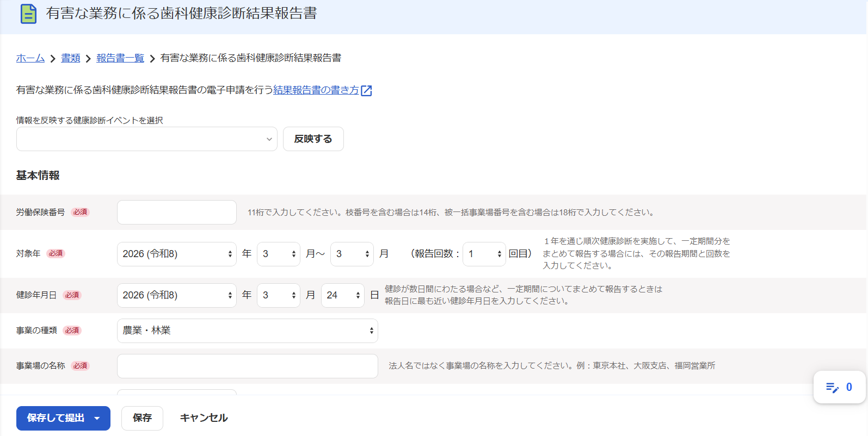Screen dimensions: 868x436
Task: Click the 労働保険番号 label
Action: tap(41, 213)
